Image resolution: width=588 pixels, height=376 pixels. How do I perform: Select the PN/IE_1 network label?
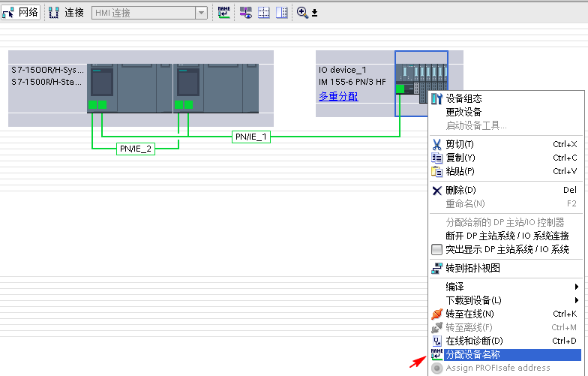coord(250,137)
